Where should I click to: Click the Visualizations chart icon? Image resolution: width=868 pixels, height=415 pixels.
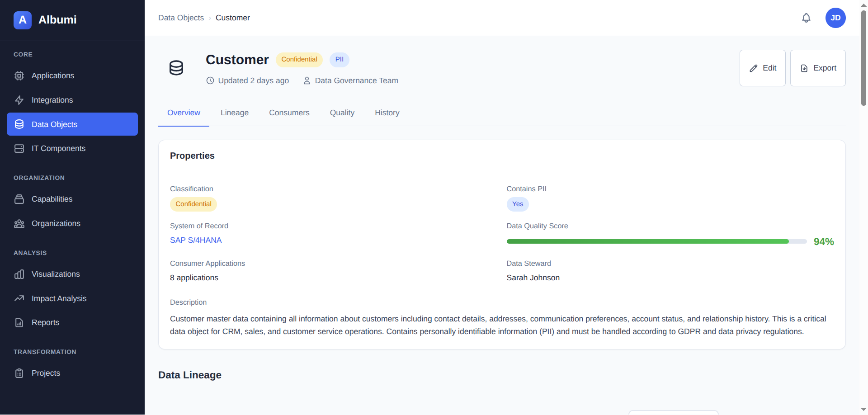pyautogui.click(x=19, y=274)
